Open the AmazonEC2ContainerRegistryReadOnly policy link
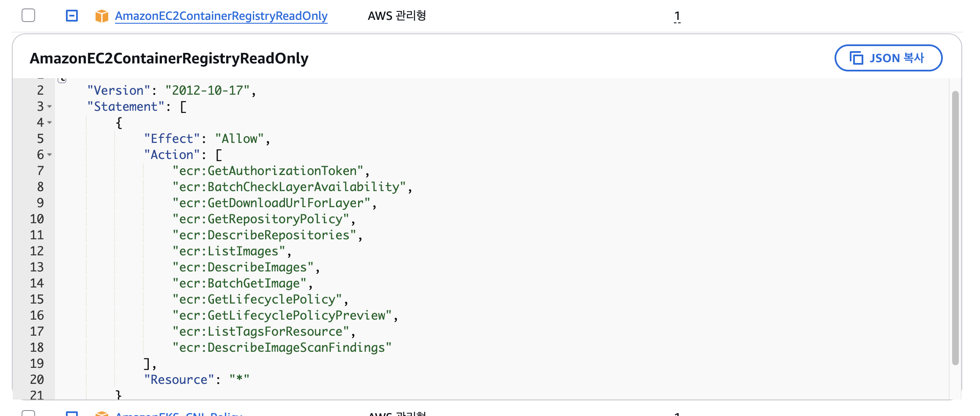This screenshot has width=980, height=416. [x=221, y=16]
